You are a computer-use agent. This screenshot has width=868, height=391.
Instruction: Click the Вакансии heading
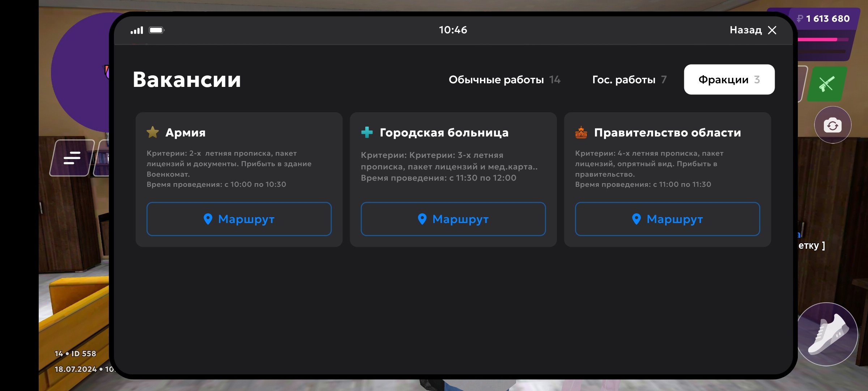(x=187, y=80)
